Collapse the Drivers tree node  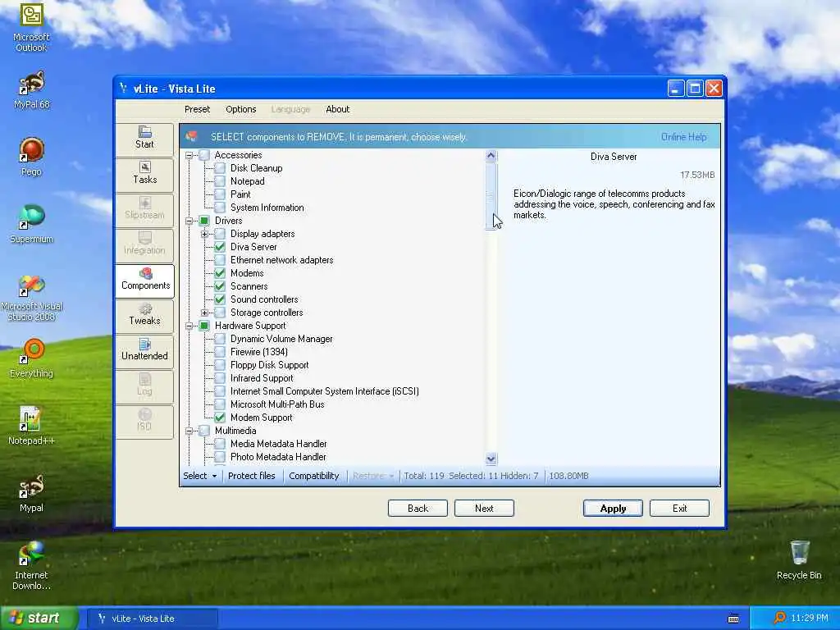189,221
